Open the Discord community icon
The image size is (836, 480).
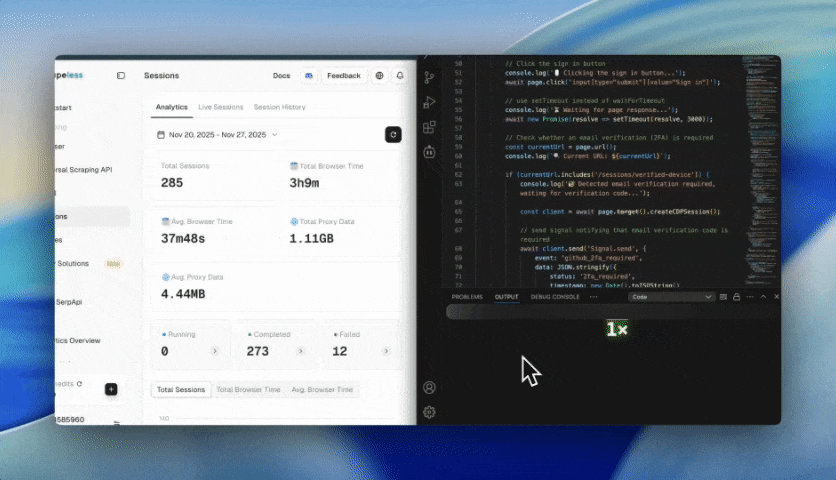coord(309,76)
